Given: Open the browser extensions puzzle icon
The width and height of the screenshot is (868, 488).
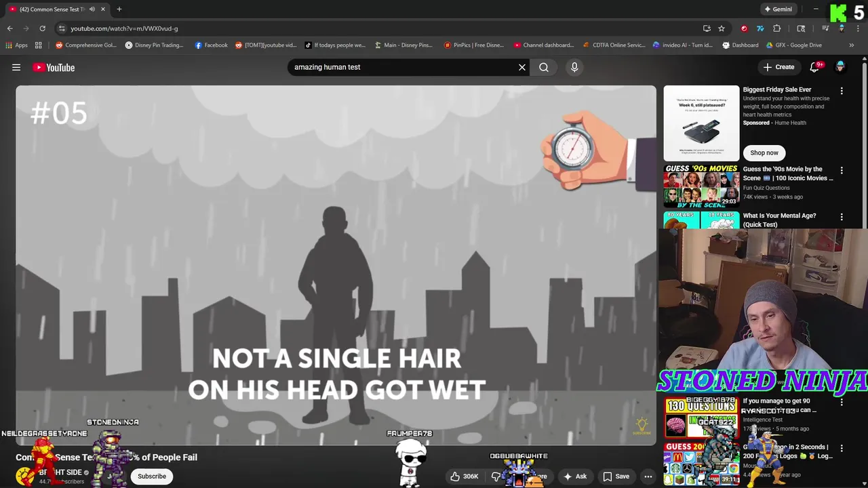Looking at the screenshot, I should click(x=777, y=28).
